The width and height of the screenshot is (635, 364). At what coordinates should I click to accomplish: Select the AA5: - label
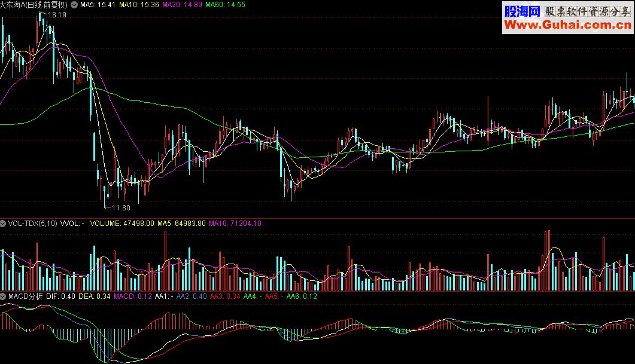(x=274, y=296)
